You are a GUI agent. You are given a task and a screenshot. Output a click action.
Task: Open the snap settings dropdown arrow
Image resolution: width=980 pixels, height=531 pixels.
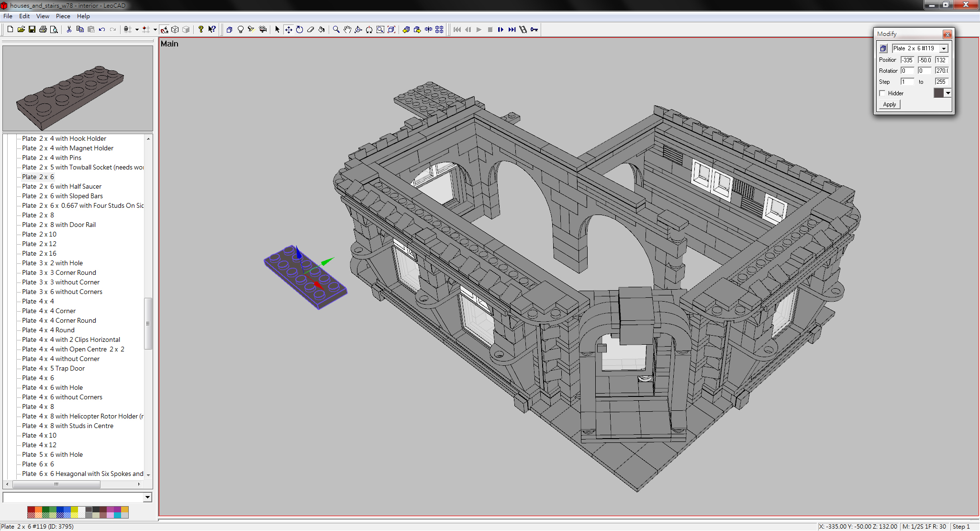pyautogui.click(x=137, y=30)
